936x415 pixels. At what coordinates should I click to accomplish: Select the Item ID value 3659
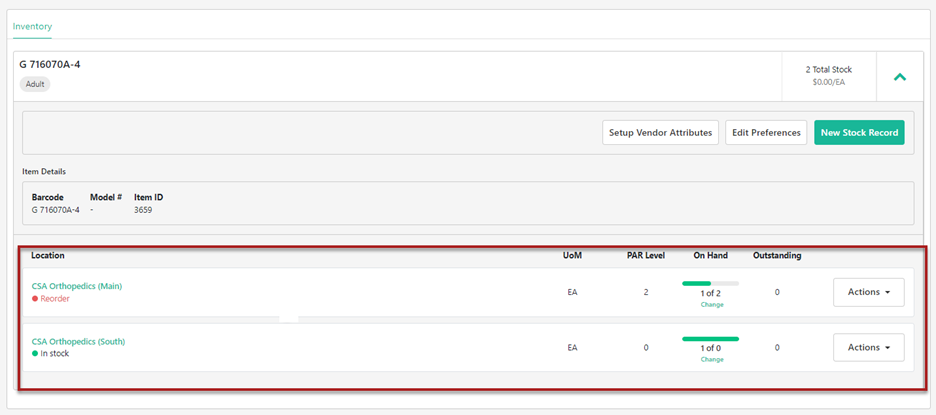click(144, 210)
